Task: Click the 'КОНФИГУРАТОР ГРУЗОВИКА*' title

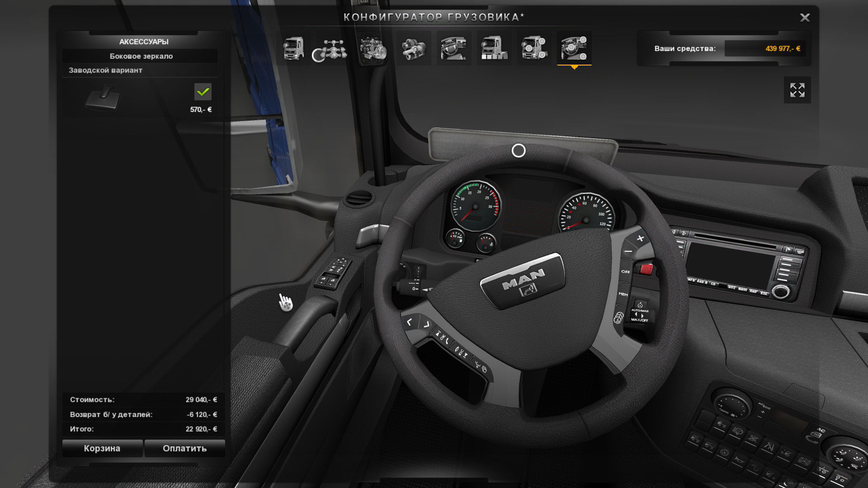Action: pos(434,17)
